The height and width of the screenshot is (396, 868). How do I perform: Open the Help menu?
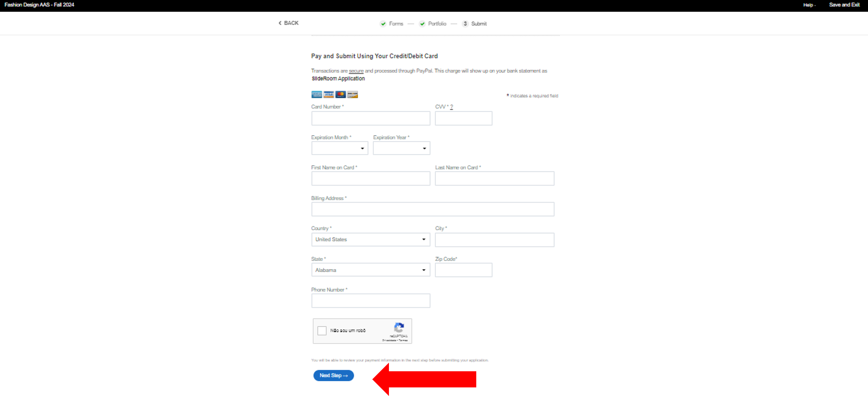809,5
